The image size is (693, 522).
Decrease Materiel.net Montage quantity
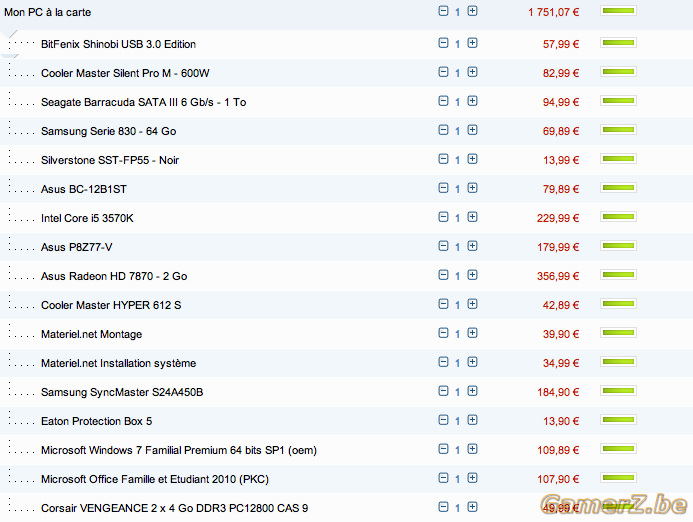tap(443, 333)
